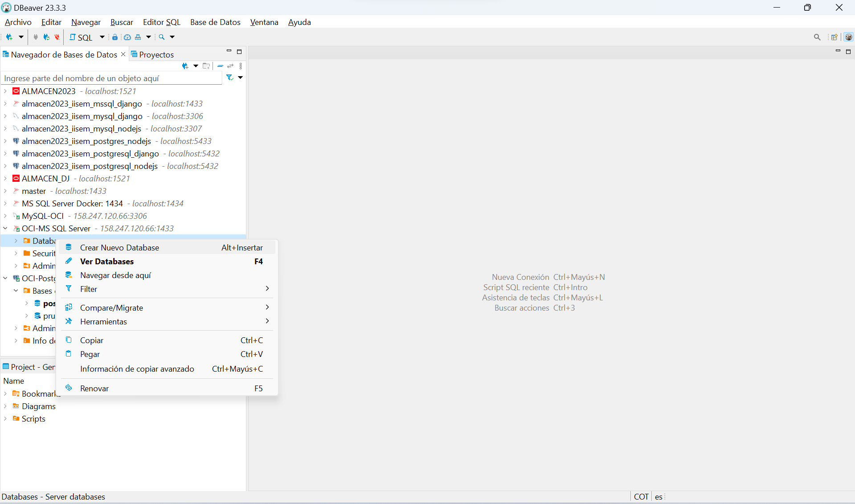Open the Ventana menu

[x=264, y=22]
